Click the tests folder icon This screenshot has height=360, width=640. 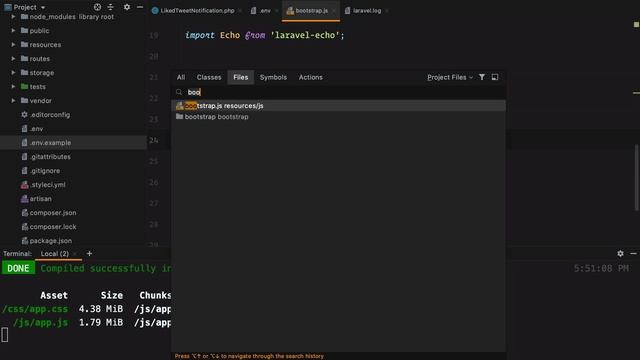point(24,87)
